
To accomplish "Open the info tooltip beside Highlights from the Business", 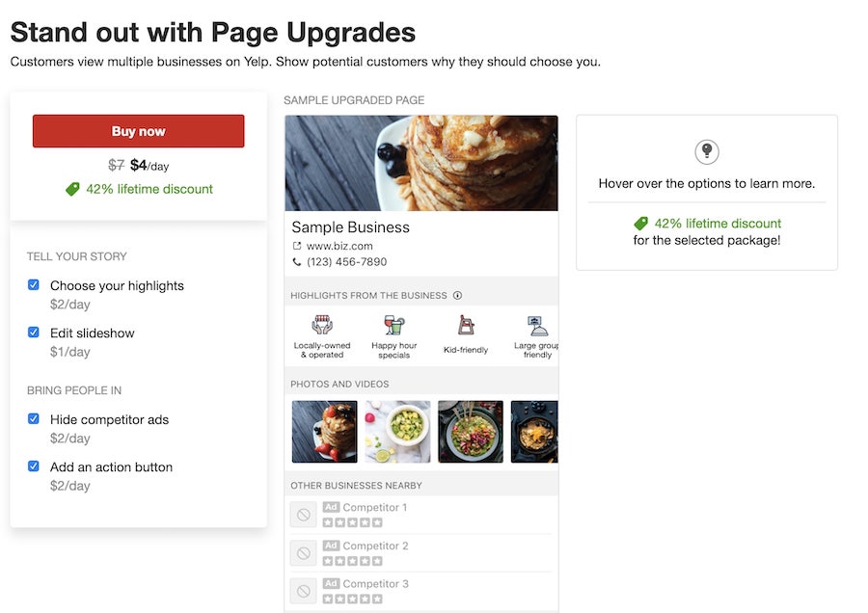I will click(x=457, y=295).
